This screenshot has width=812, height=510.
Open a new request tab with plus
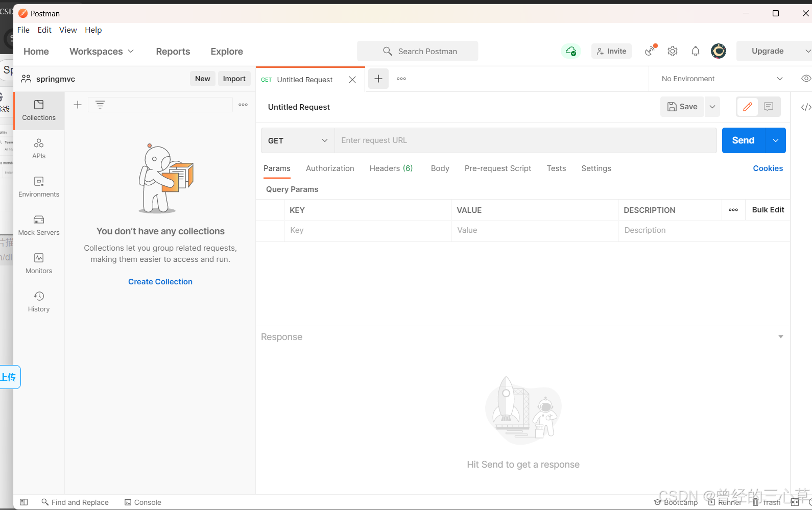(x=378, y=79)
